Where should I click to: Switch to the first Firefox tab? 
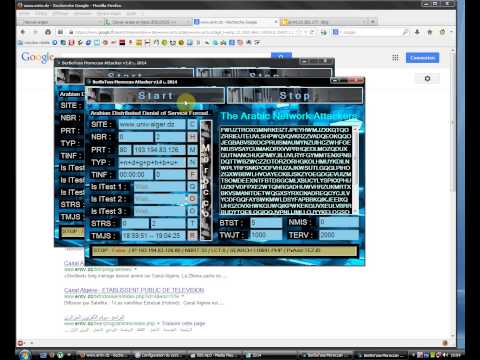coord(60,22)
